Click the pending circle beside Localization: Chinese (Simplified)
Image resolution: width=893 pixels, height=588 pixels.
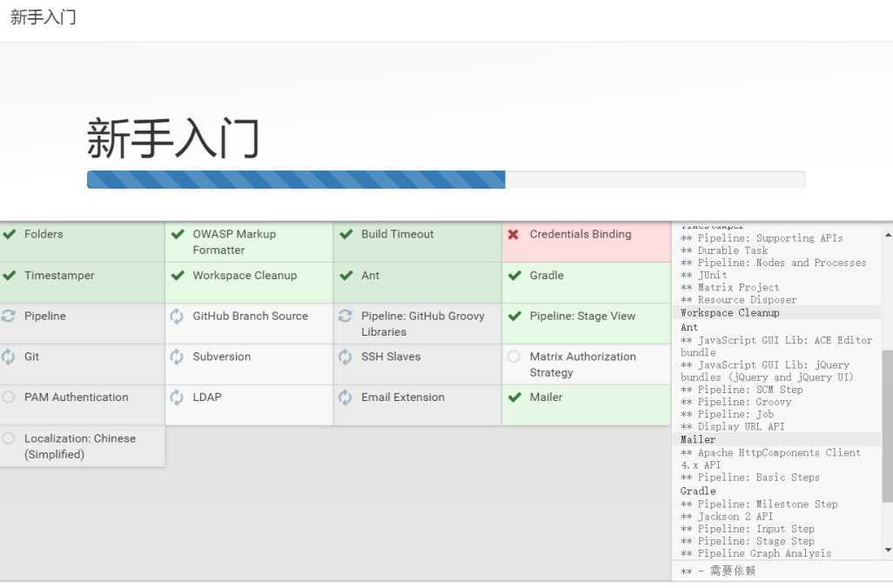pos(8,438)
